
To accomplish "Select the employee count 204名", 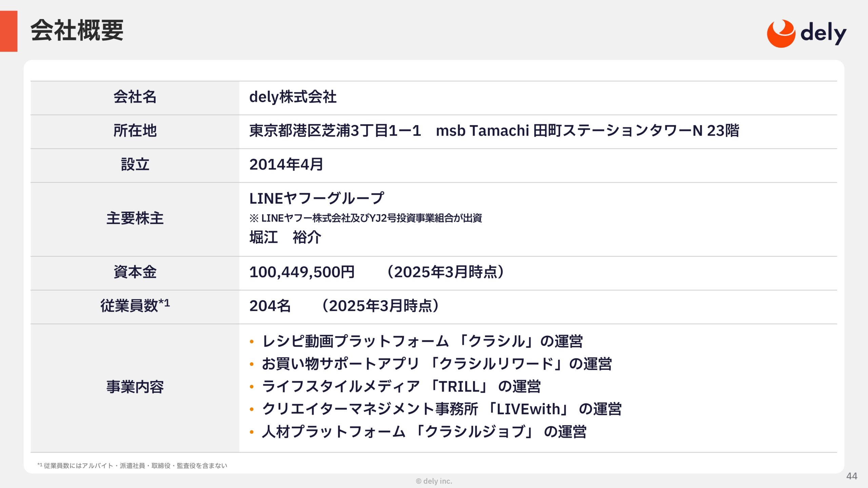I will [x=270, y=306].
